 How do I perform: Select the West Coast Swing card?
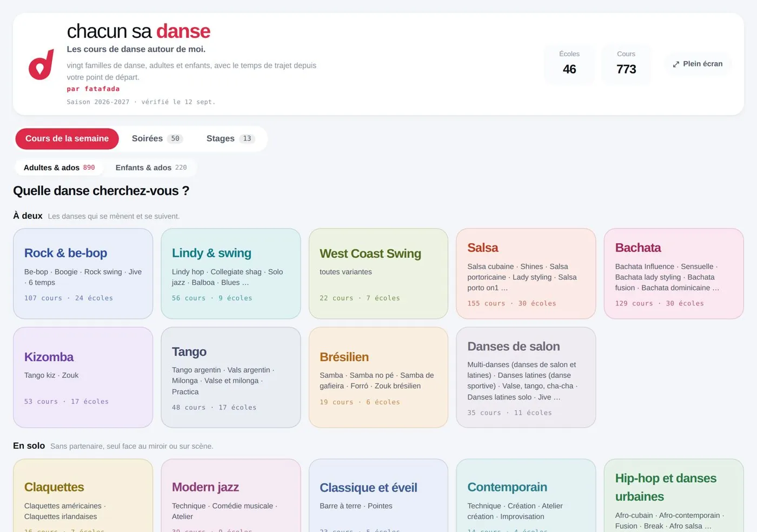(x=378, y=274)
